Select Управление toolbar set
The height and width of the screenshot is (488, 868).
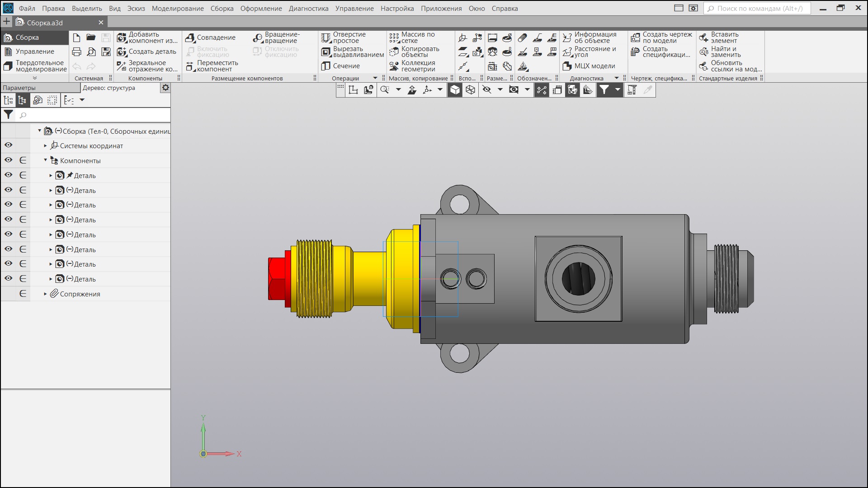coord(34,52)
